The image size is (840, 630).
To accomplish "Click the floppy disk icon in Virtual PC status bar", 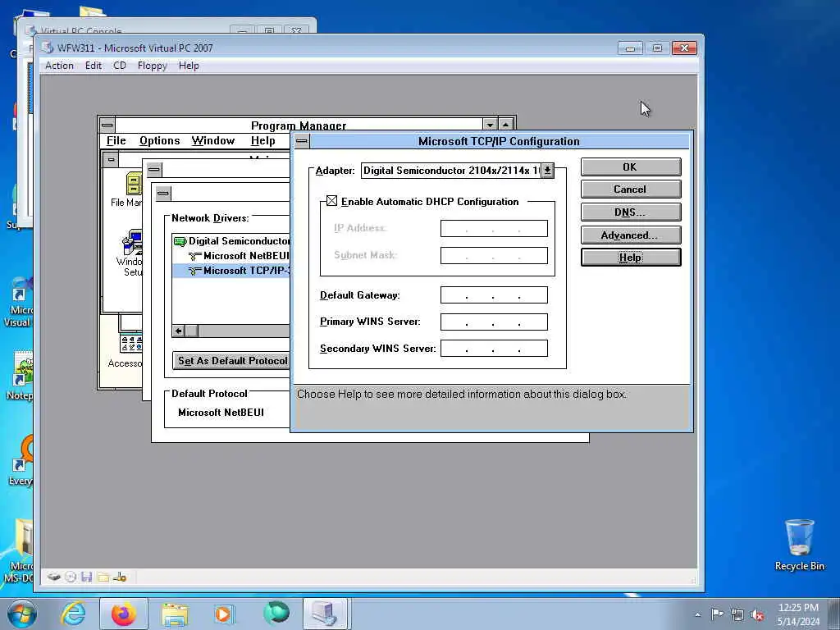I will tap(87, 577).
